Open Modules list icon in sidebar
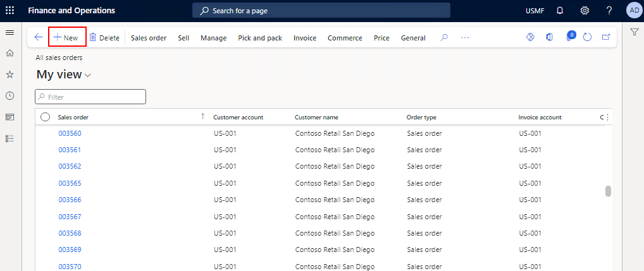Image resolution: width=644 pixels, height=271 pixels. pos(10,139)
